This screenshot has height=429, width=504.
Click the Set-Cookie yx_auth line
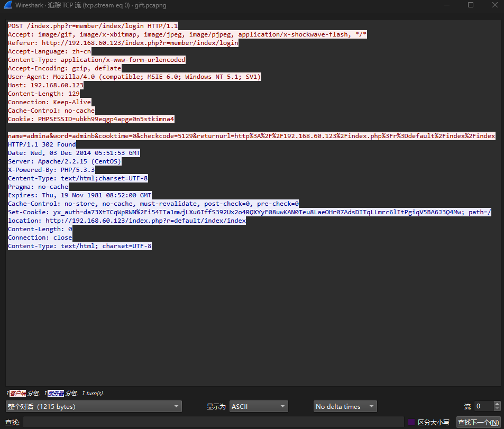coord(250,212)
